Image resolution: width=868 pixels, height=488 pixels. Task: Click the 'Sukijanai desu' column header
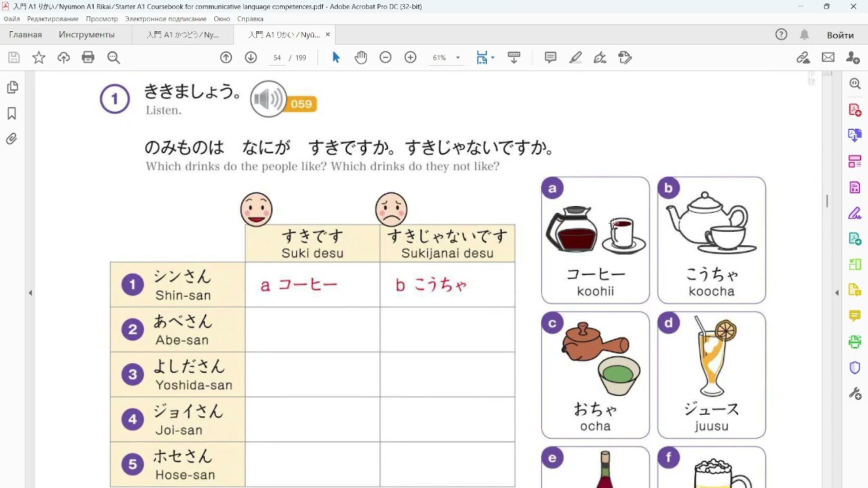[448, 243]
